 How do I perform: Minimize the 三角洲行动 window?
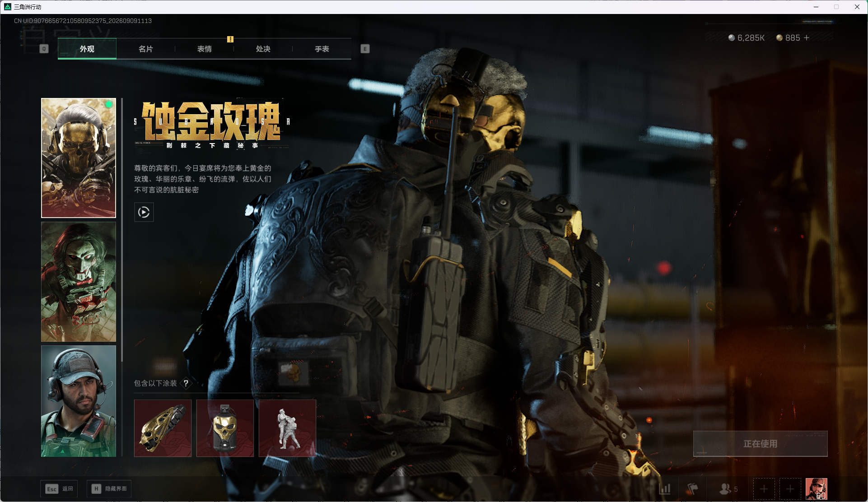tap(816, 7)
